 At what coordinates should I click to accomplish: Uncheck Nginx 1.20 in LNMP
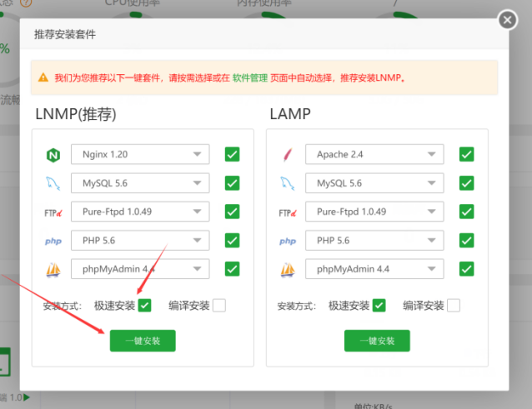pyautogui.click(x=233, y=154)
